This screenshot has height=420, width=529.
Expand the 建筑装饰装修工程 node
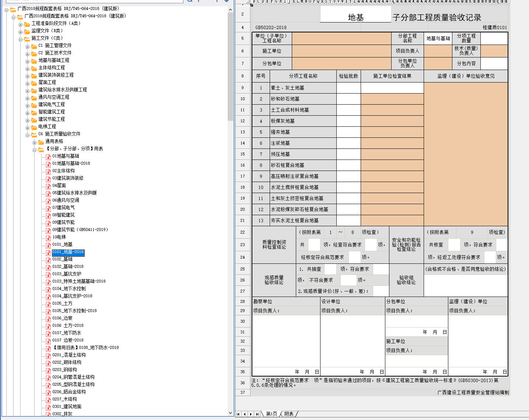coord(28,76)
